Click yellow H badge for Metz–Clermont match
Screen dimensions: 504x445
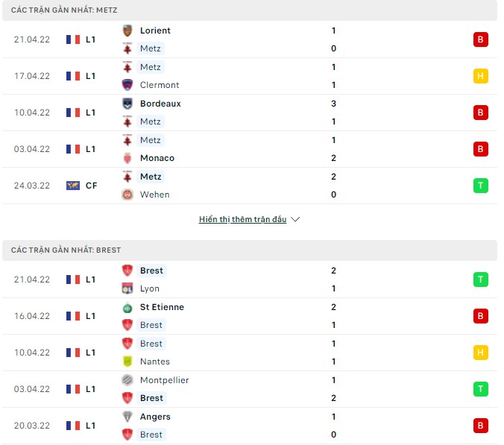[480, 76]
